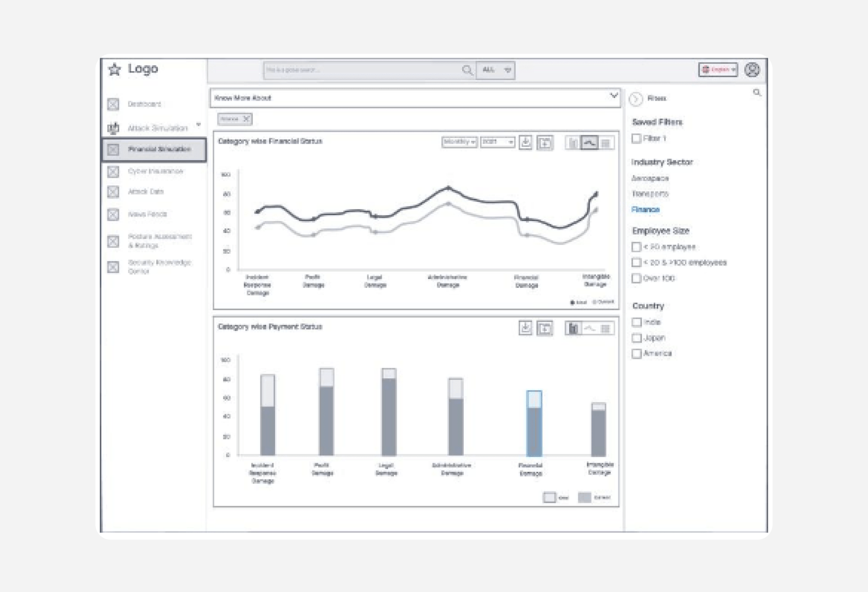Click the Attack Simulation sidebar icon
The height and width of the screenshot is (592, 868).
point(113,128)
